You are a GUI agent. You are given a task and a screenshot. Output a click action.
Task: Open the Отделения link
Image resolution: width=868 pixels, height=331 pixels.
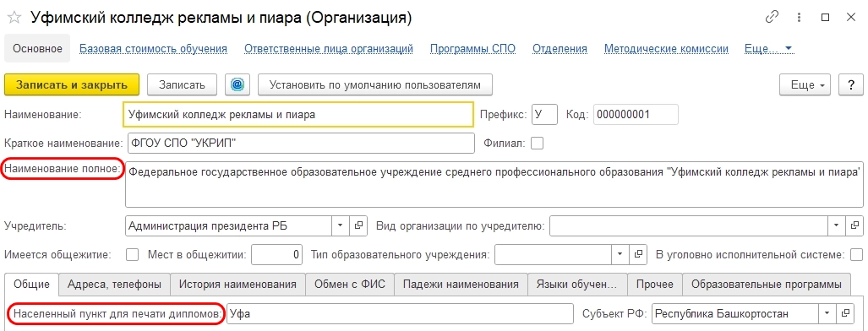click(x=560, y=49)
